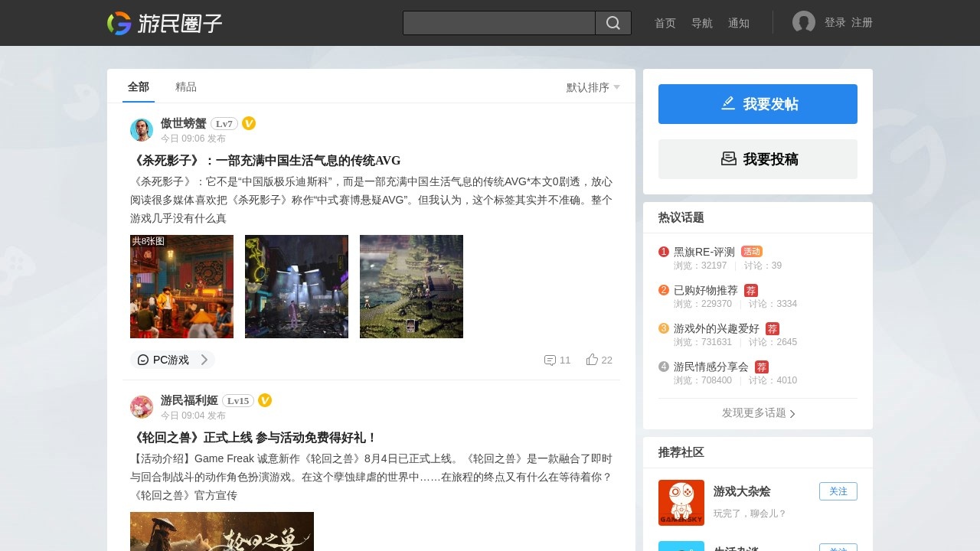The height and width of the screenshot is (551, 980).
Task: Click the 我要发帖 button
Action: pos(758,104)
